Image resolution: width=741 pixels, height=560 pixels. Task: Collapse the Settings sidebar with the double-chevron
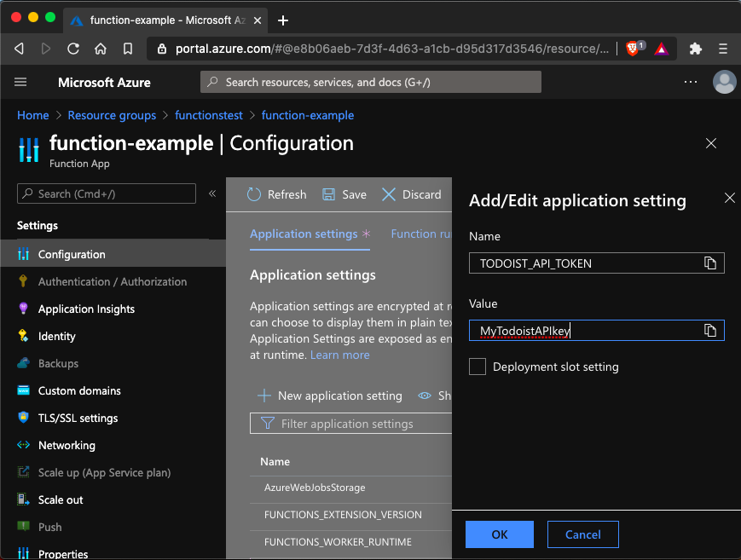212,193
